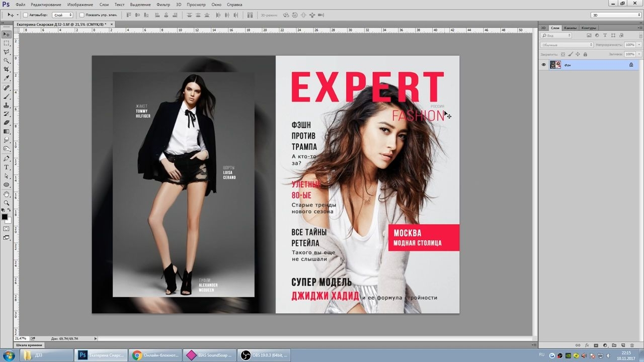Switch to OBS 19.0.3 taskbar button

263,355
